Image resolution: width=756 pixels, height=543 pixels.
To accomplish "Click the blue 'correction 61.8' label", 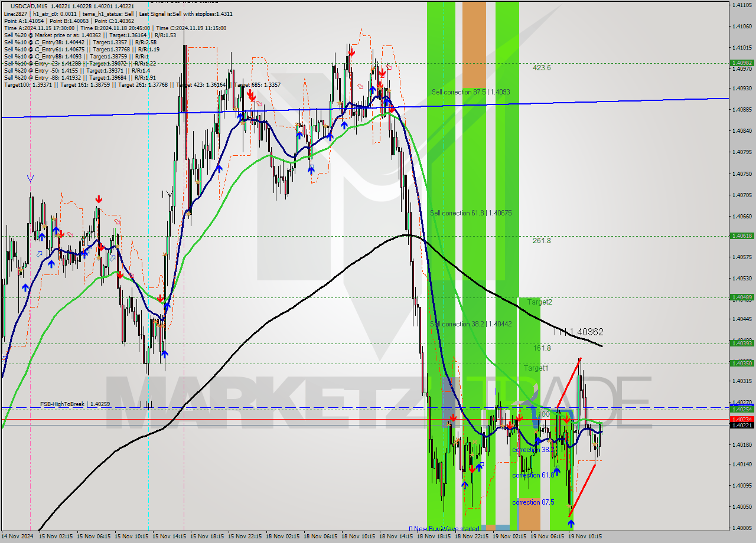I will [x=533, y=475].
